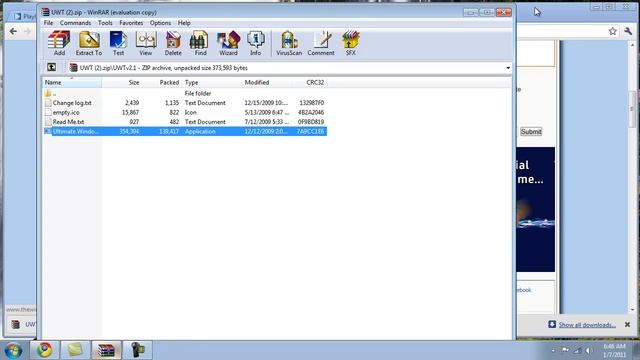Click the volume speaker tray icon

click(x=589, y=351)
